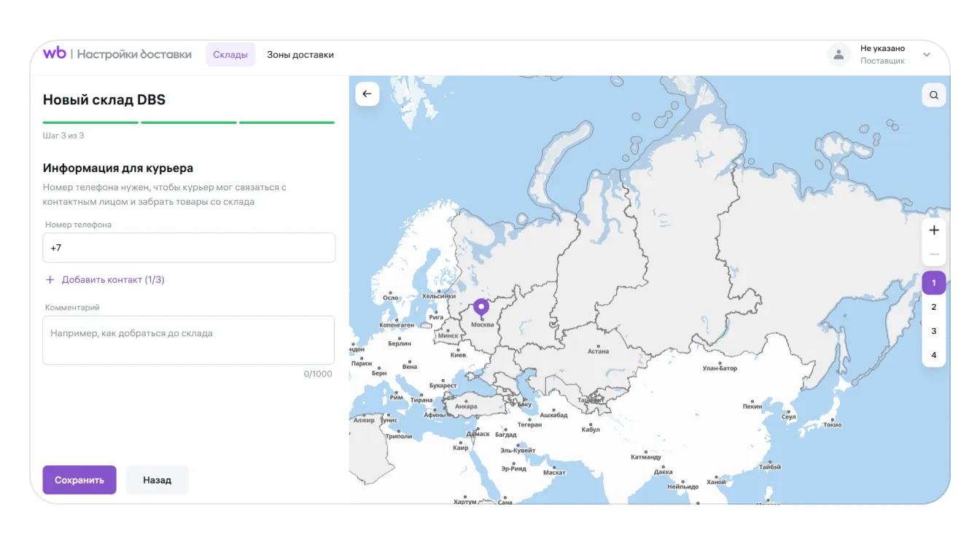
Task: Click the wb logo in header
Action: [x=54, y=53]
